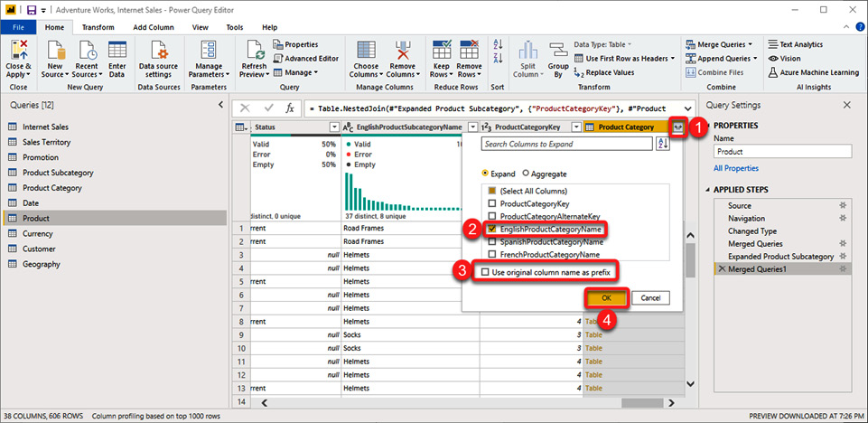The image size is (868, 423).
Task: Check the ProductCategoryAlternateKey checkbox
Action: click(491, 216)
